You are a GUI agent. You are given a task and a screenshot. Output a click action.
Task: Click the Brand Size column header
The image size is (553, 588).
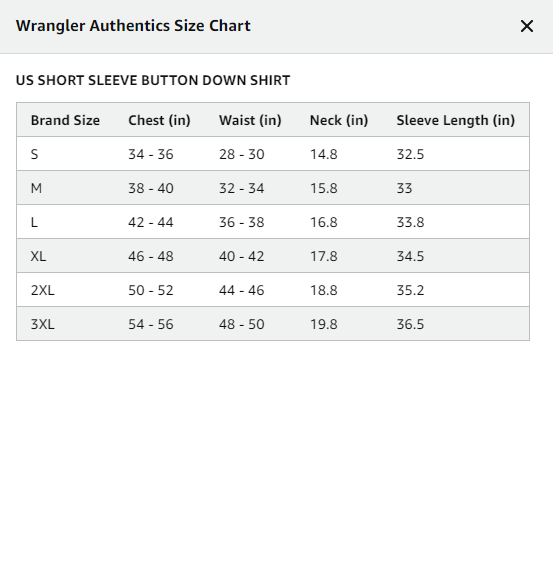pos(65,120)
